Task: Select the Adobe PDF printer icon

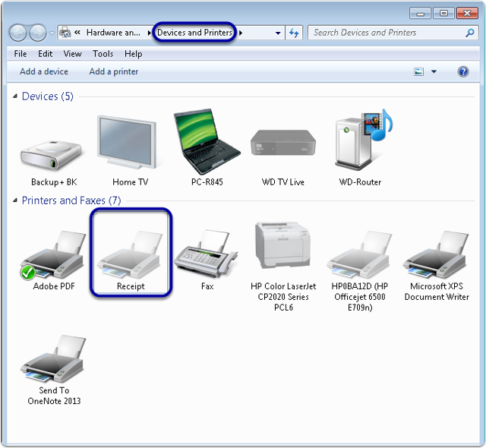Action: 53,254
